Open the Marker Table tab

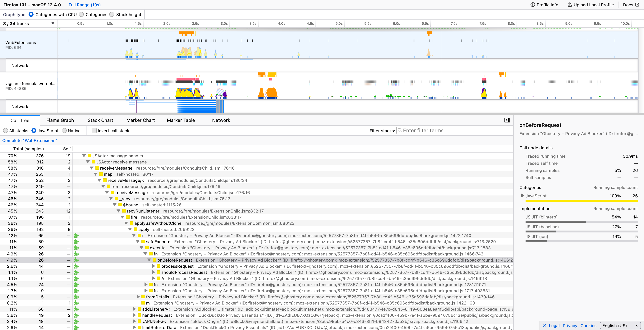(x=181, y=120)
